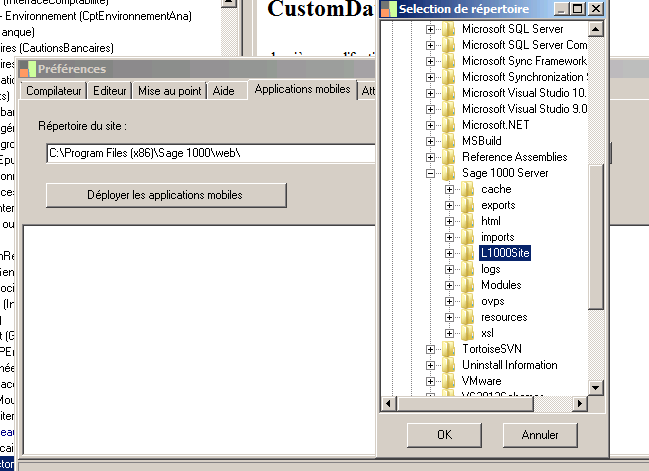Image resolution: width=649 pixels, height=471 pixels.
Task: Expand the MSBuild folder node
Action: [x=430, y=142]
